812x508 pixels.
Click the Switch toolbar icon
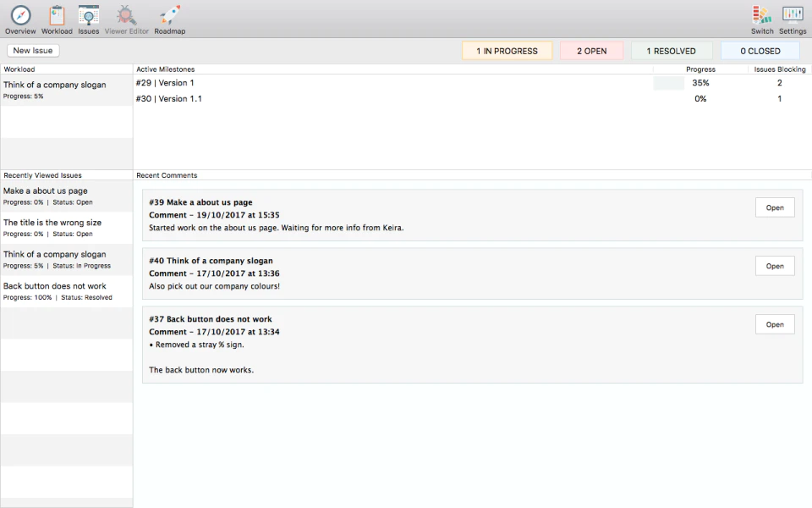coord(762,15)
